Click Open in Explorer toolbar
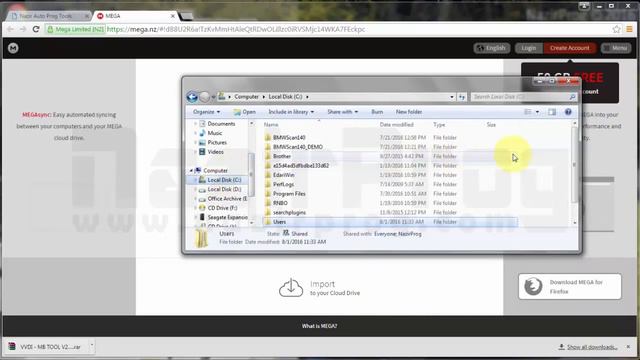This screenshot has height=360, width=640. tap(244, 112)
